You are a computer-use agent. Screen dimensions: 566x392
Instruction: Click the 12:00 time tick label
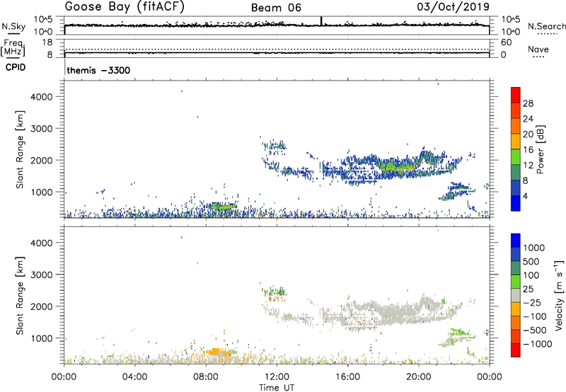click(277, 377)
